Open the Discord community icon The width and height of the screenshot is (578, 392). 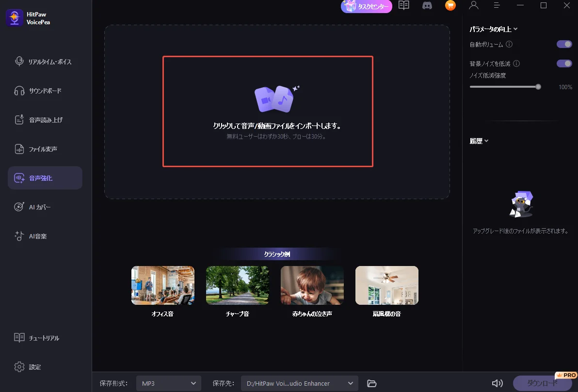pos(427,5)
